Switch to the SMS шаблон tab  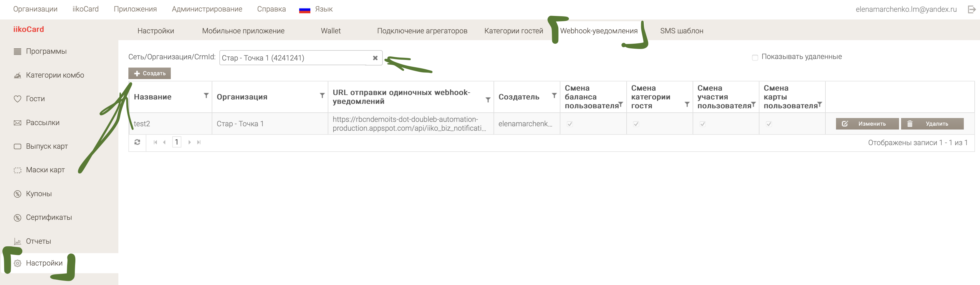pos(681,31)
